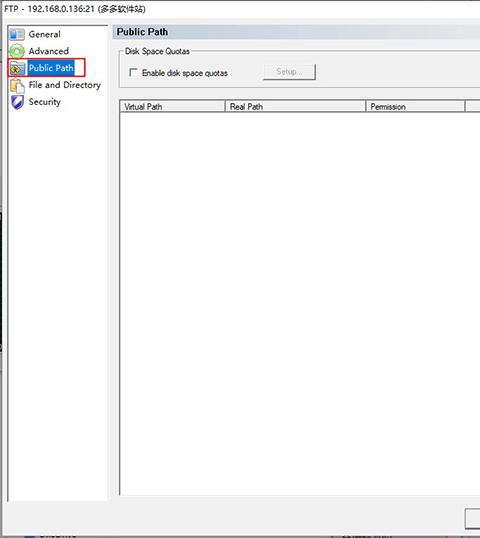Screen dimensions: 480x538
Task: Sort by the Virtual Path column header
Action: pyautogui.click(x=173, y=107)
